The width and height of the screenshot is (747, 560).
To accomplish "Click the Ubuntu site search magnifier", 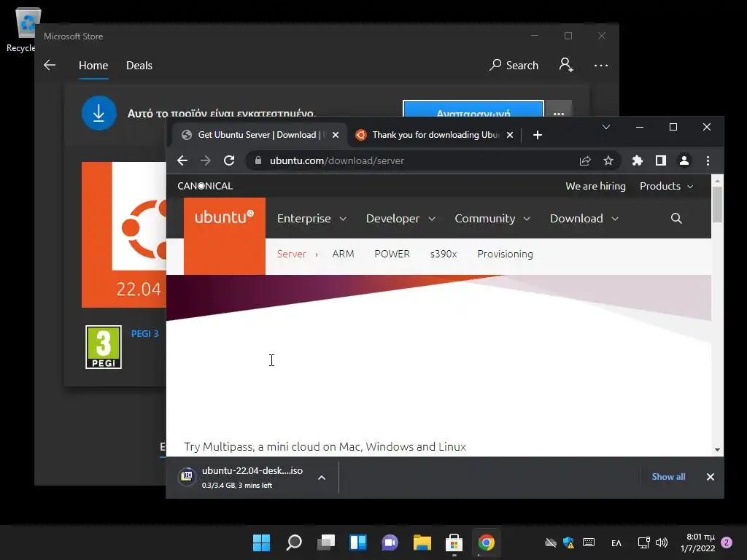I will pos(676,219).
